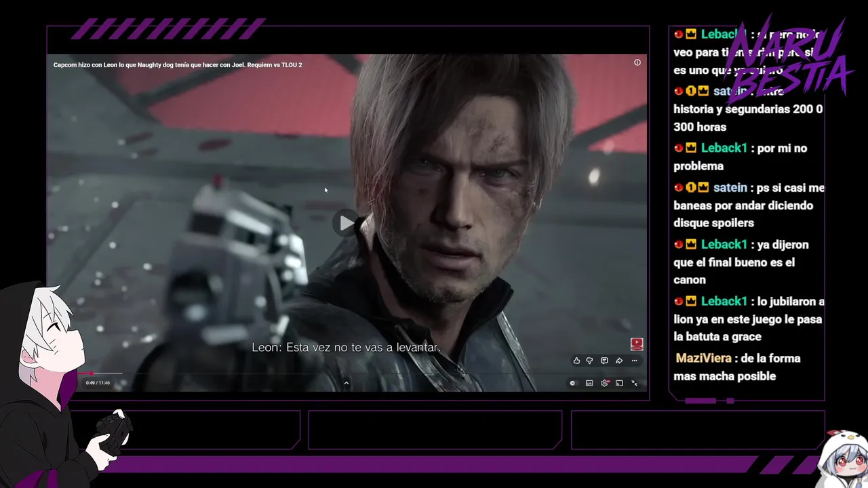The image size is (868, 488).
Task: Click subtitle 'Esta vez no te vas a levantar.'
Action: [363, 347]
